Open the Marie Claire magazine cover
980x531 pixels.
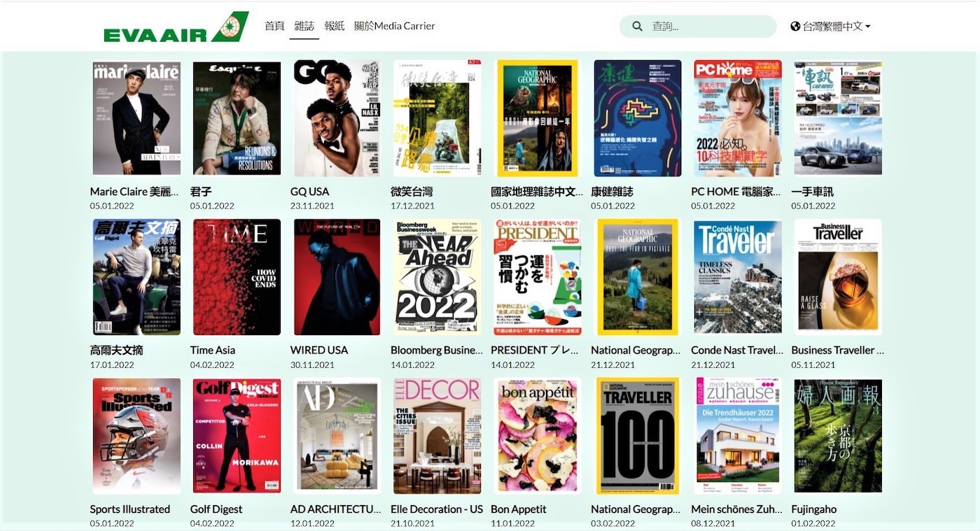(136, 118)
